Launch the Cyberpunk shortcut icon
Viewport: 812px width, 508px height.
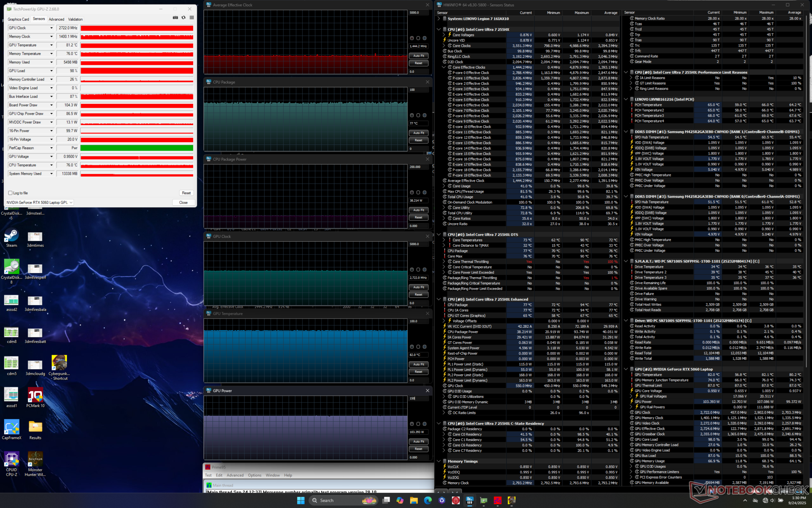[59, 363]
